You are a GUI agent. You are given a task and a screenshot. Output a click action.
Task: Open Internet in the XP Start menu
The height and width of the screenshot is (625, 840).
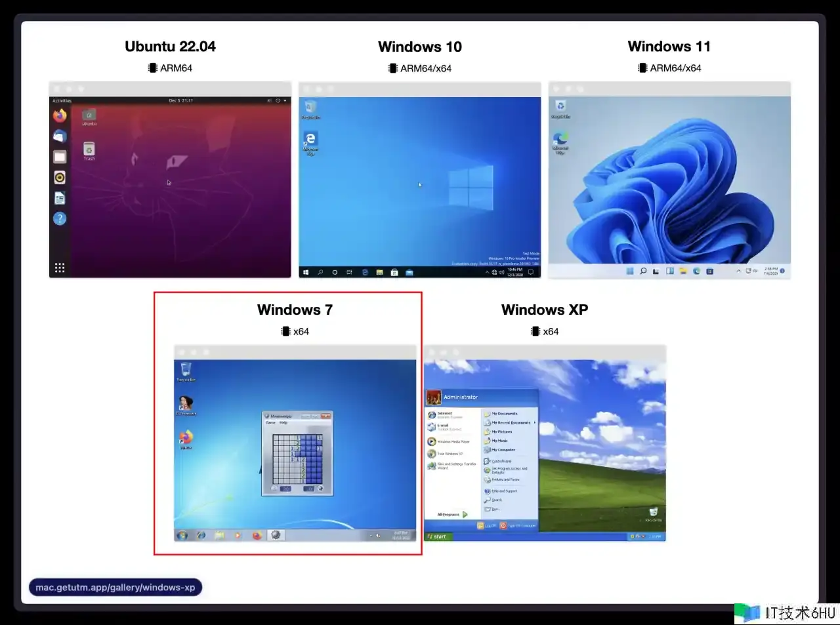pos(446,415)
